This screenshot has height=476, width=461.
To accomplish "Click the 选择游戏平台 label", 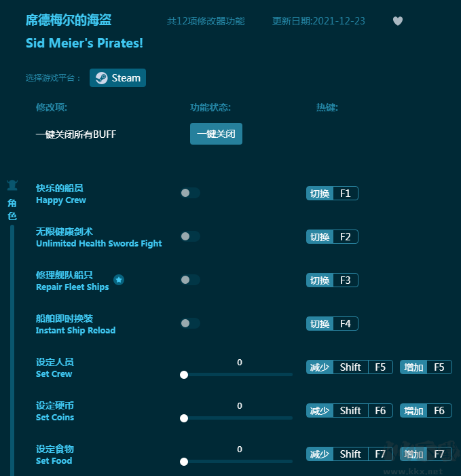I will [x=53, y=78].
